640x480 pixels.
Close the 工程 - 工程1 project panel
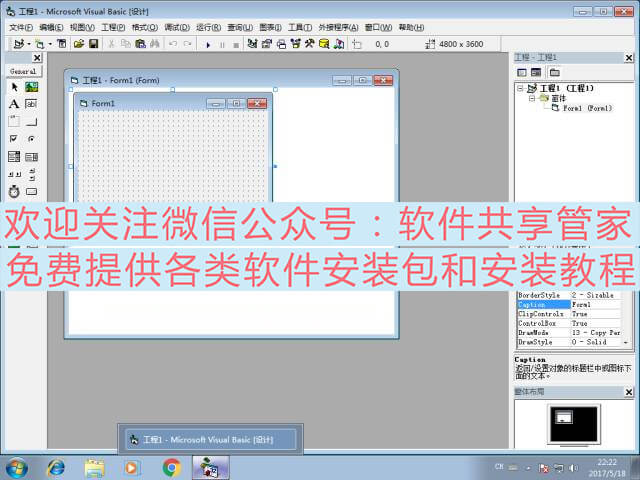click(629, 58)
